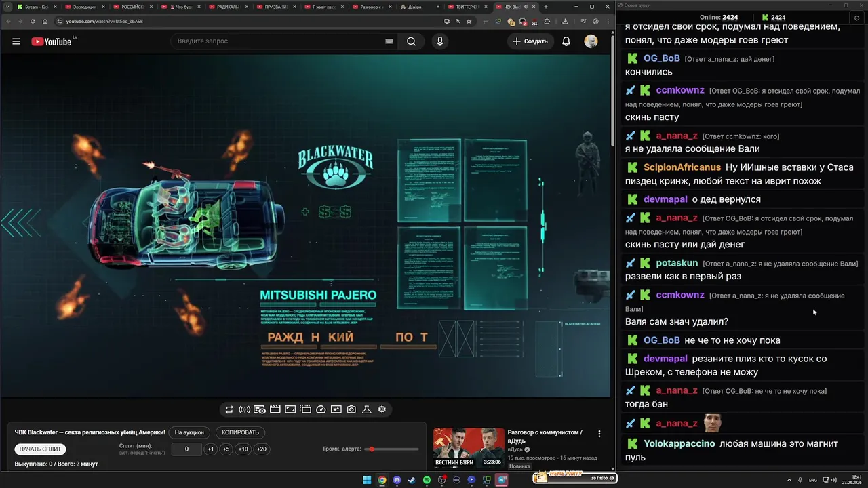Open Chrome downloads icon

pyautogui.click(x=565, y=21)
